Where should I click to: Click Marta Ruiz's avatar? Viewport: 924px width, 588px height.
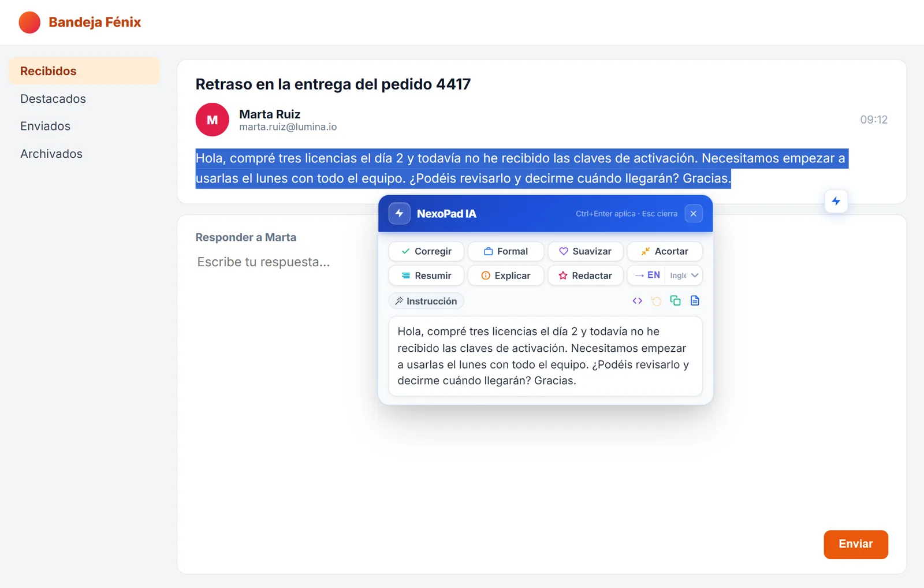point(213,120)
